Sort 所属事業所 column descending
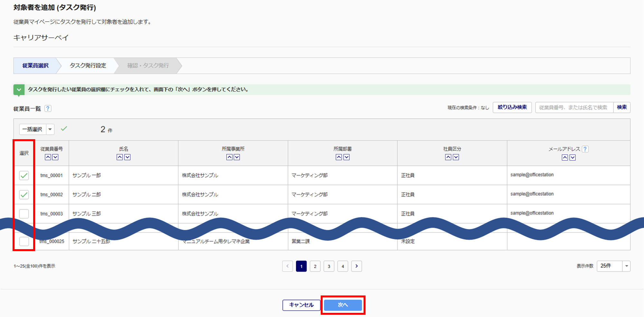Viewport: 644px width, 317px height. coord(237,157)
